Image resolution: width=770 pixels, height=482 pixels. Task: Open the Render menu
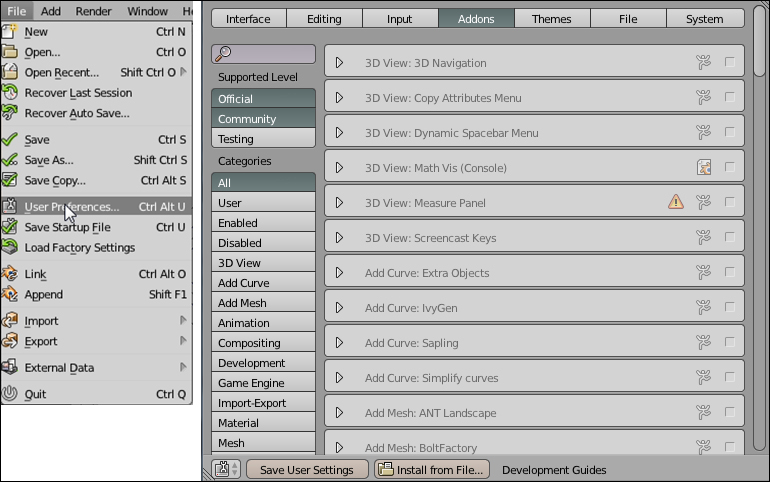[x=93, y=11]
